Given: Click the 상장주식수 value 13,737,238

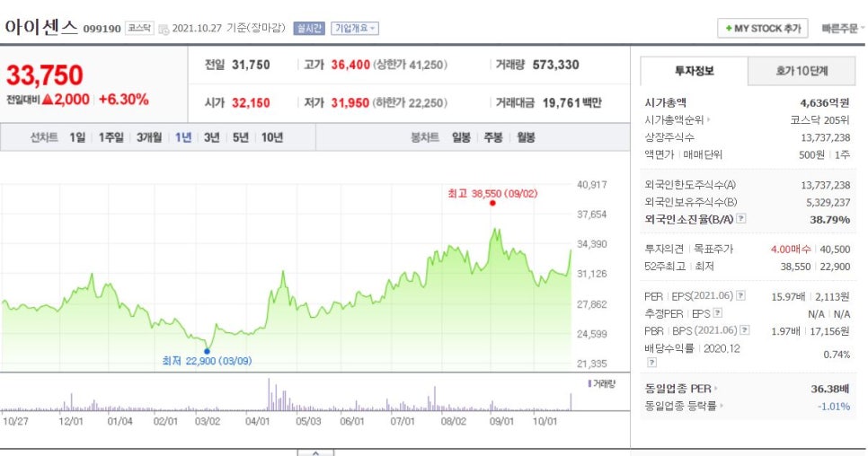Looking at the screenshot, I should pyautogui.click(x=826, y=137).
